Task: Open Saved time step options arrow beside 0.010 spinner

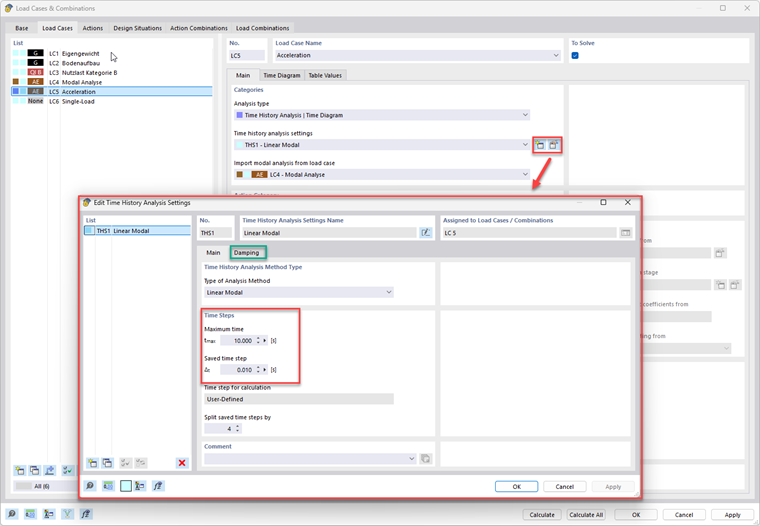Action: 265,369
